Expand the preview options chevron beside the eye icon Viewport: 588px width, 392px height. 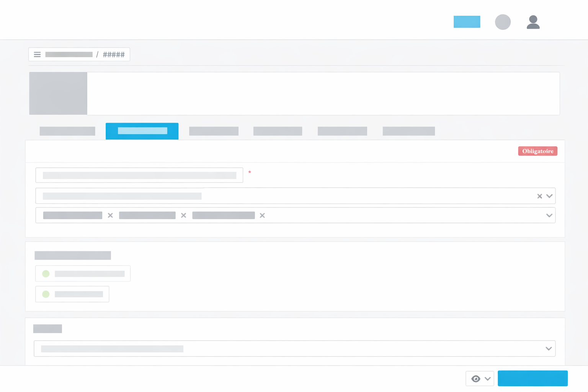(487, 379)
